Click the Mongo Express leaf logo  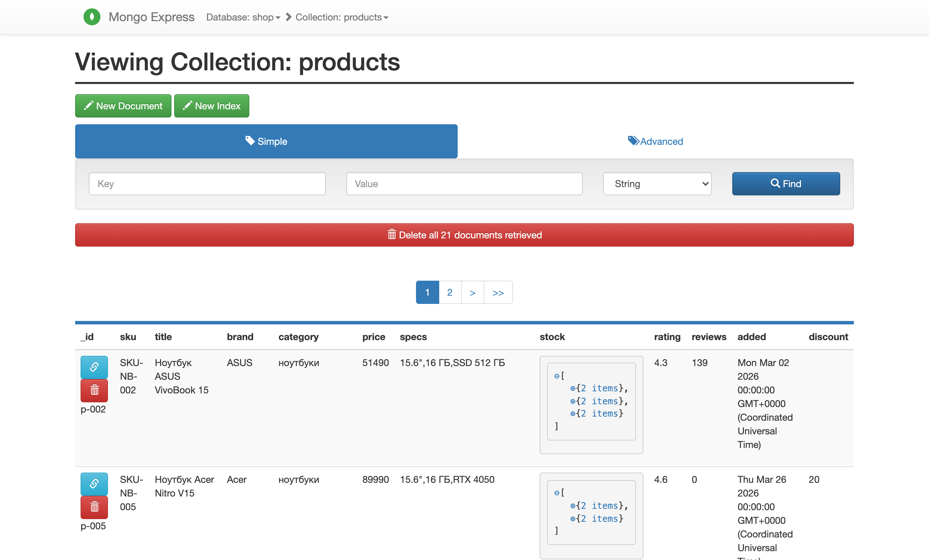(x=92, y=17)
